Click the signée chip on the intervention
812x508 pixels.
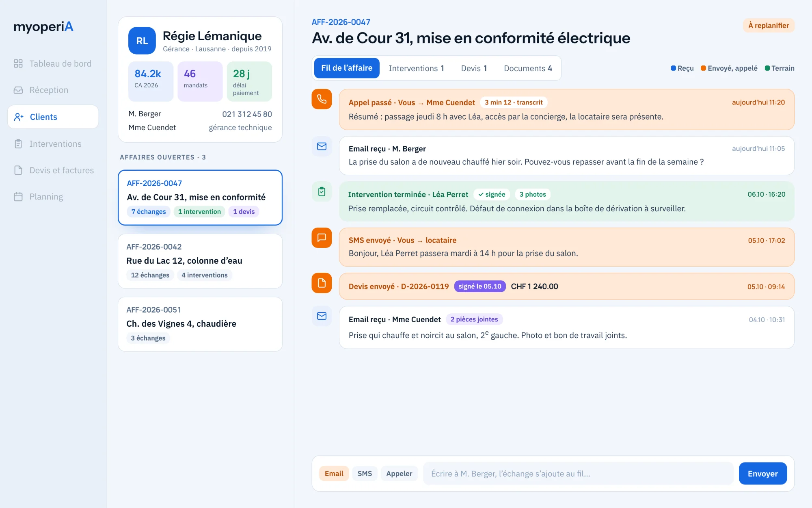(x=492, y=194)
